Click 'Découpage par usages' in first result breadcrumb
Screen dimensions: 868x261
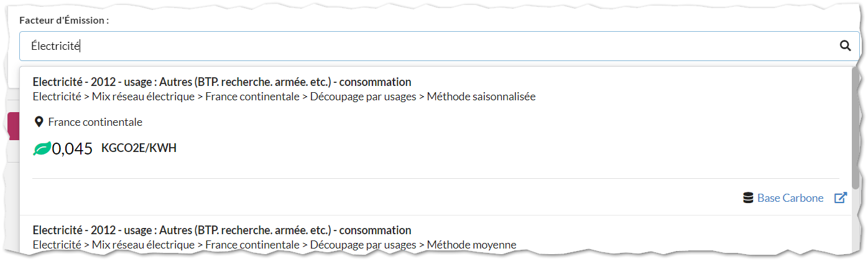[363, 97]
